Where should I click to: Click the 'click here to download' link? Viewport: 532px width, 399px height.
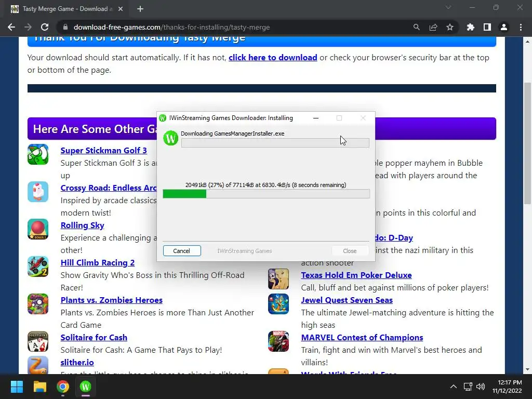point(273,57)
